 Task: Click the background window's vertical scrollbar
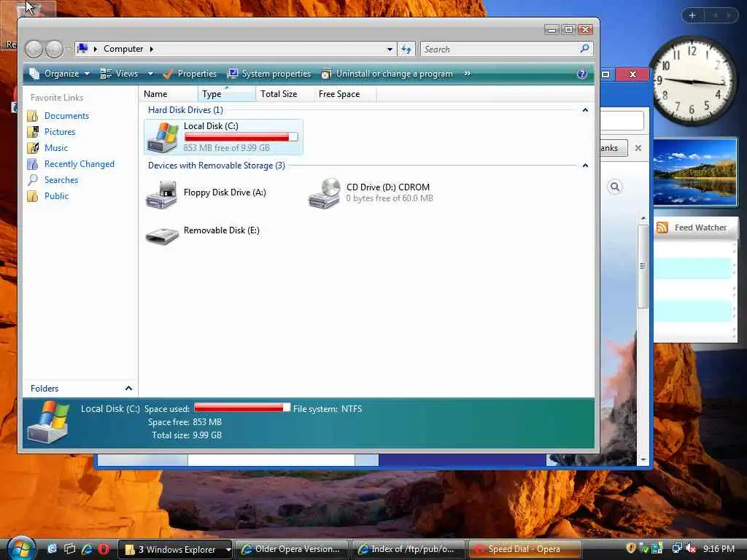coord(643,265)
